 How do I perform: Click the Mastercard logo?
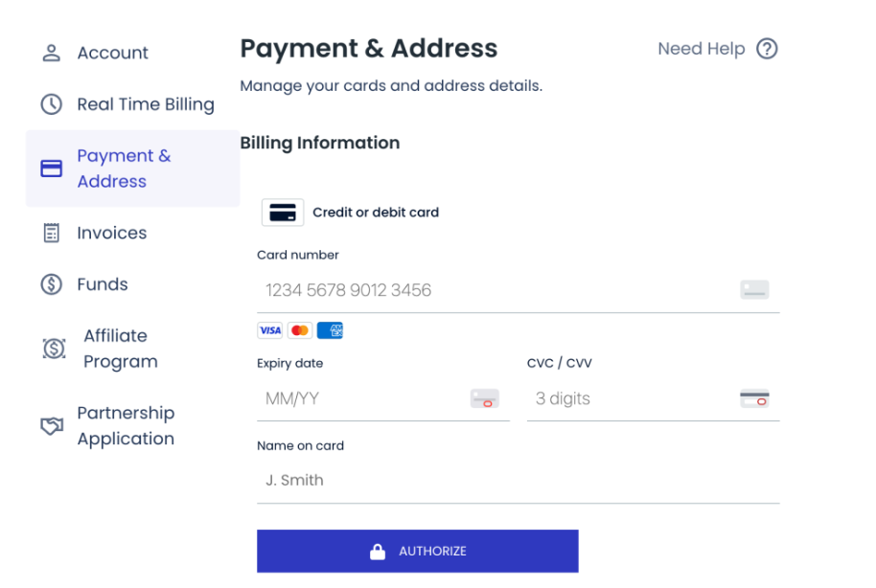(300, 330)
